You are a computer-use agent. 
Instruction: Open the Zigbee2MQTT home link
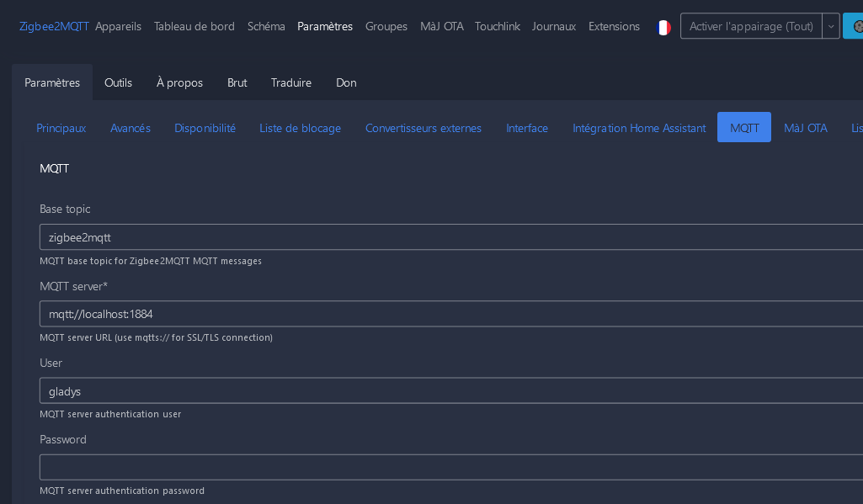(54, 26)
